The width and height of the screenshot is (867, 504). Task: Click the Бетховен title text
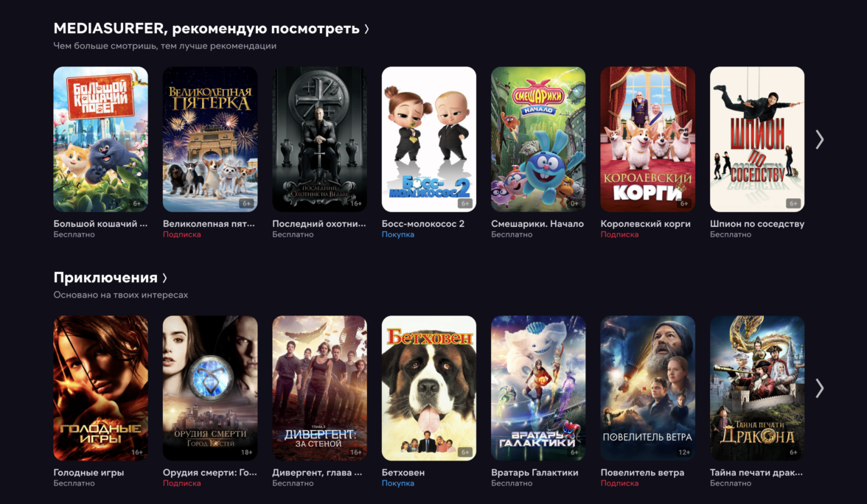click(403, 472)
